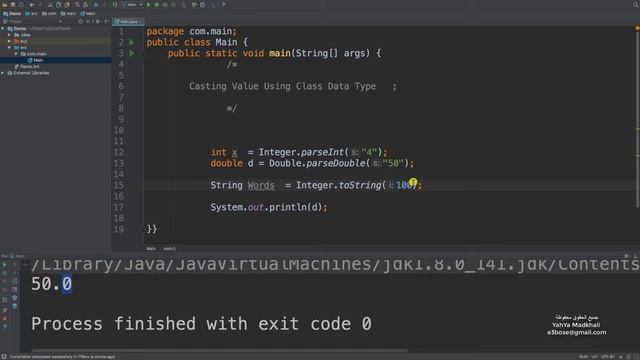Screen dimensions: 640x360
Task: Click the Run with Coverage toolbar icon
Action: click(165, 4)
